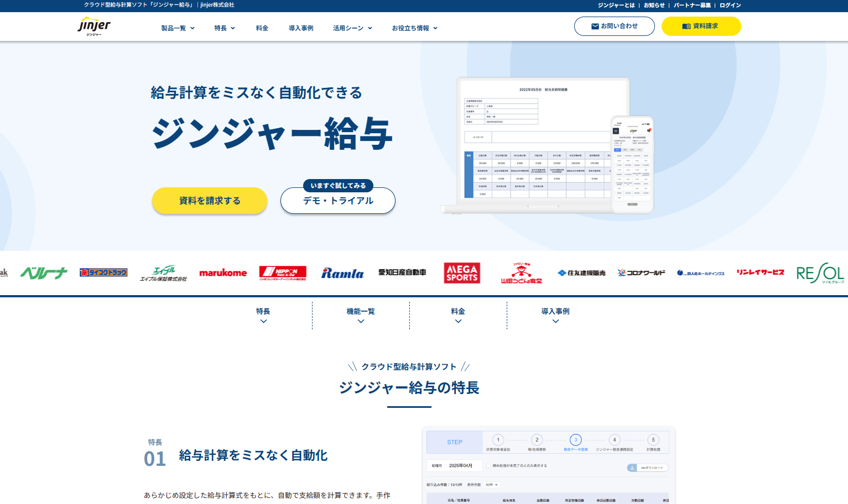Jump to 機能一覧 section anchor tab
848x504 pixels.
(361, 316)
